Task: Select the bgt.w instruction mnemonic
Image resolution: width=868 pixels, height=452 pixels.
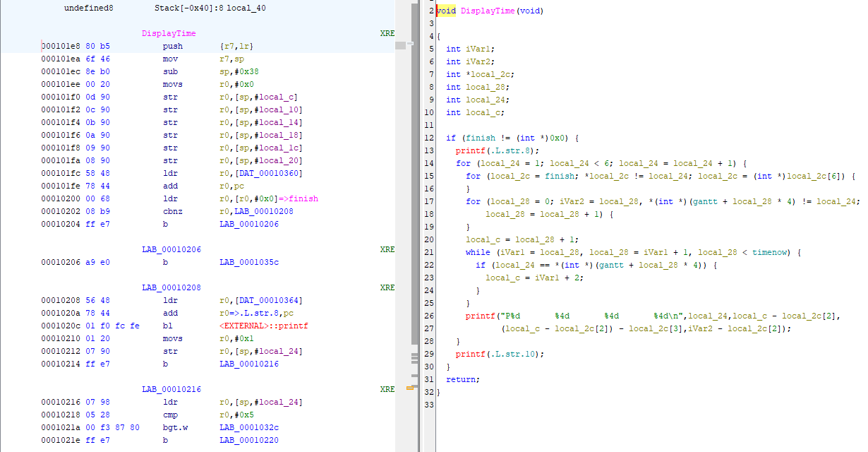Action: pyautogui.click(x=174, y=428)
